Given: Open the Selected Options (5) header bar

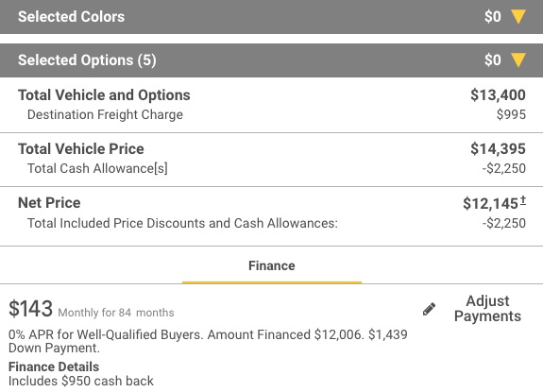Looking at the screenshot, I should (x=272, y=60).
